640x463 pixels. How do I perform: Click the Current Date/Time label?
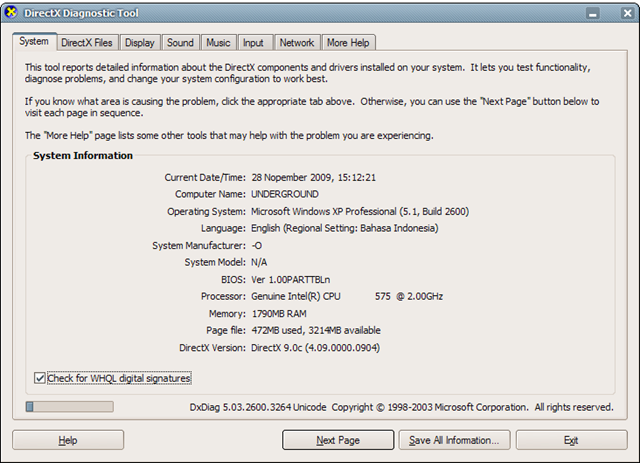click(x=205, y=178)
